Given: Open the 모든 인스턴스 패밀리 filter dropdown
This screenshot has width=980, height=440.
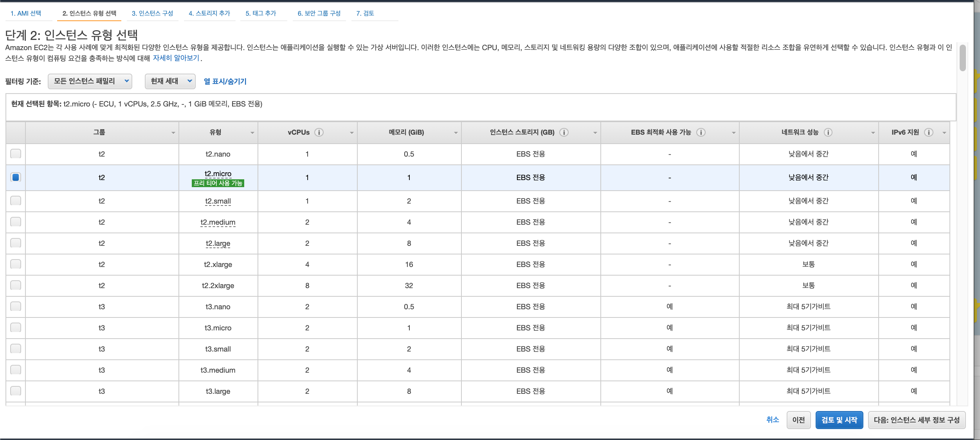Looking at the screenshot, I should pyautogui.click(x=90, y=81).
